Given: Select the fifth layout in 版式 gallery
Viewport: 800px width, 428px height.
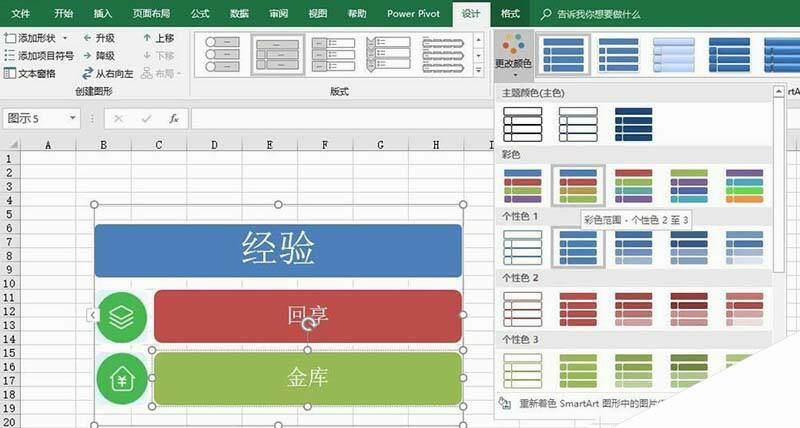Looking at the screenshot, I should click(443, 55).
